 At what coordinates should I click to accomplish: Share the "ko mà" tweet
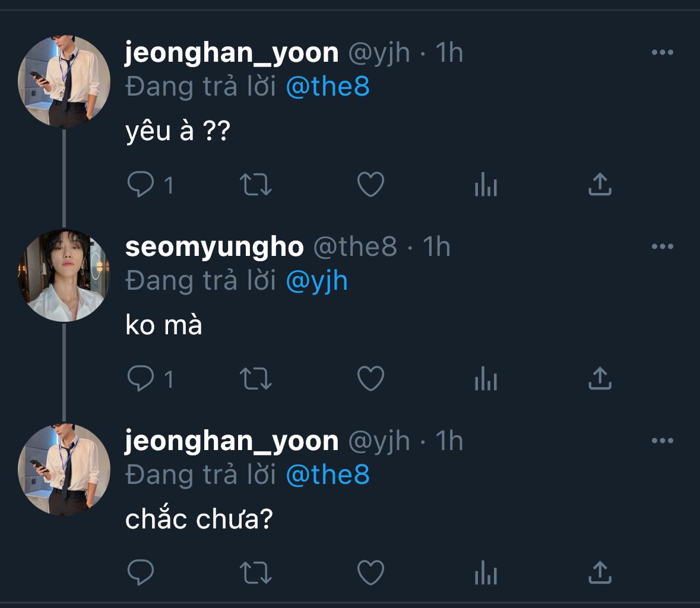click(600, 379)
